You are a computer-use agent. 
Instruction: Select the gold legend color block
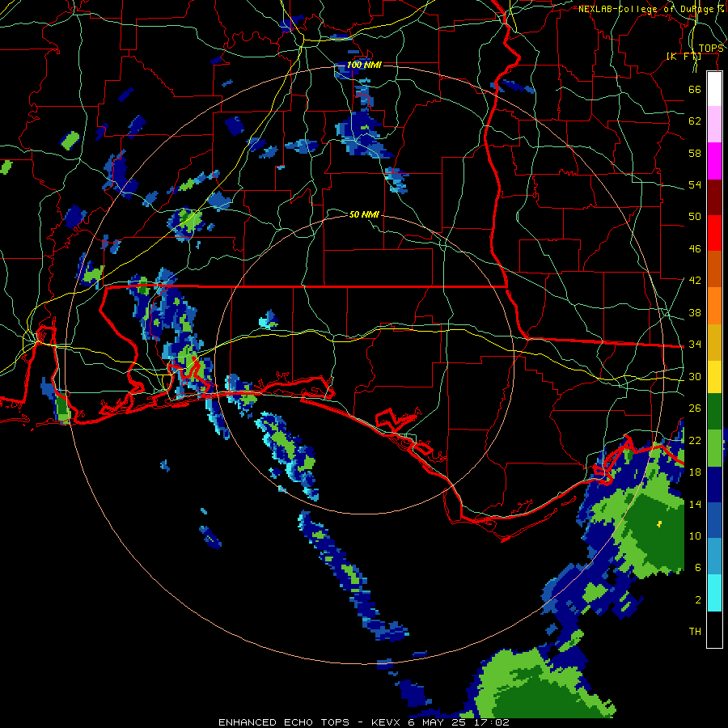(714, 341)
